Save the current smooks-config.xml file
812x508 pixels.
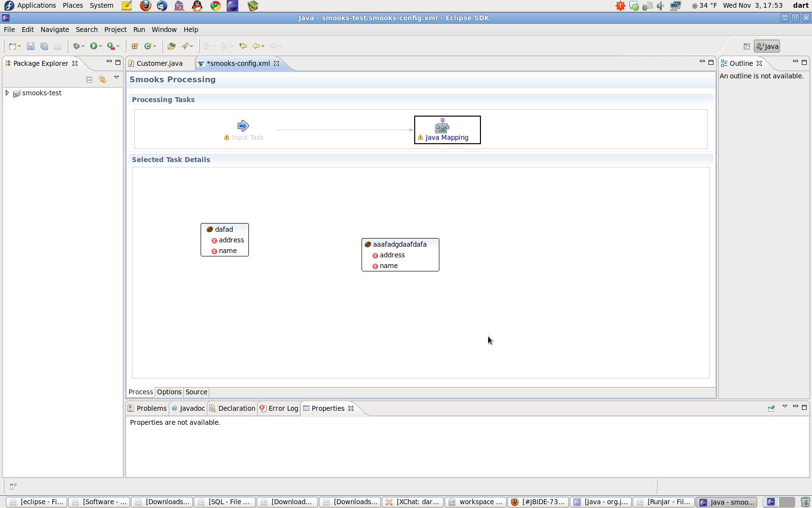[x=30, y=46]
